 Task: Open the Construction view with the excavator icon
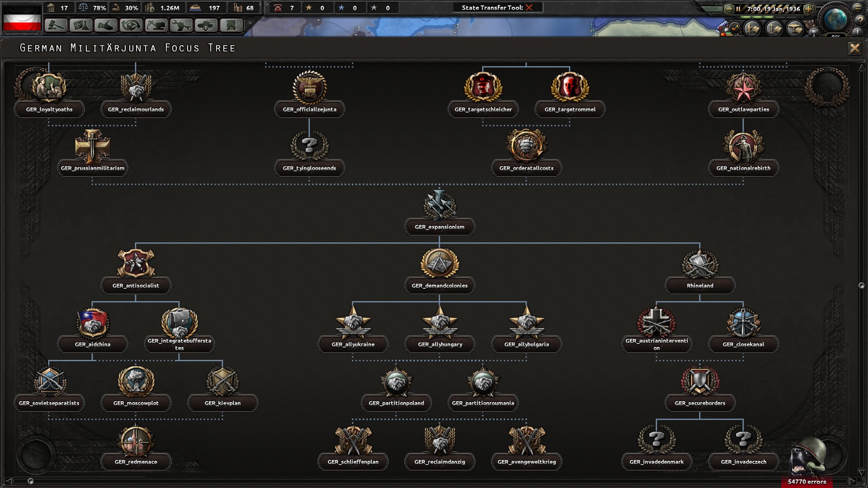[155, 25]
